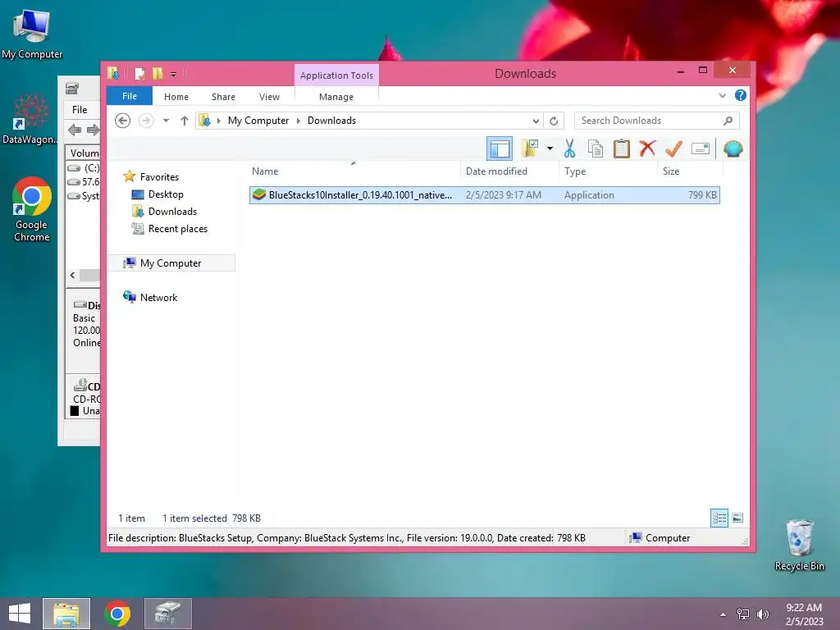Click the orange checkmark Properties icon
Viewport: 840px width, 630px height.
[674, 148]
